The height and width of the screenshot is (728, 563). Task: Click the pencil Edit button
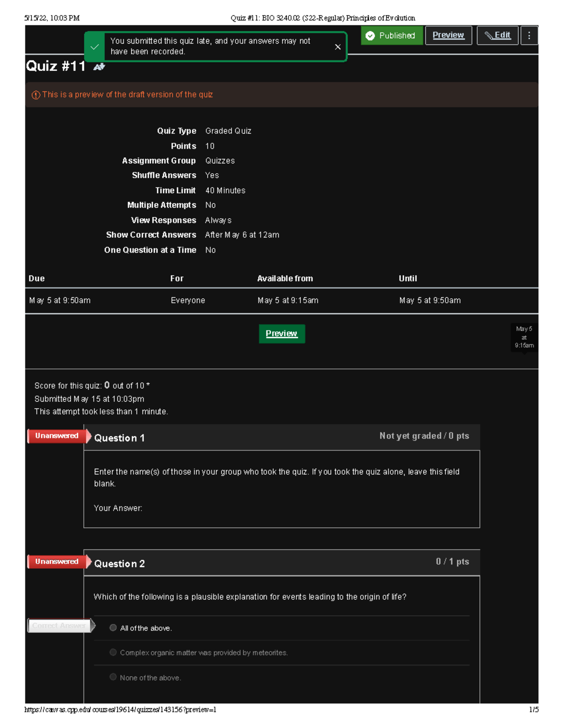click(497, 36)
